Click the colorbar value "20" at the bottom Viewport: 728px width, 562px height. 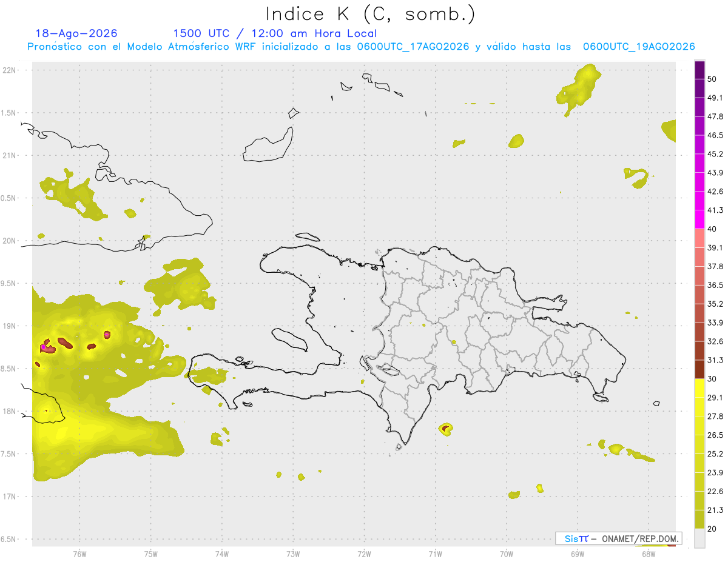coord(713,529)
